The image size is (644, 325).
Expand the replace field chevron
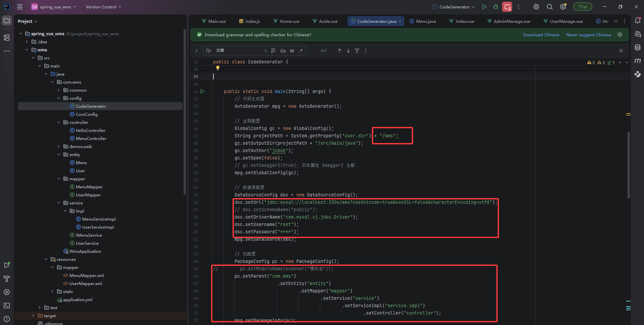point(197,51)
